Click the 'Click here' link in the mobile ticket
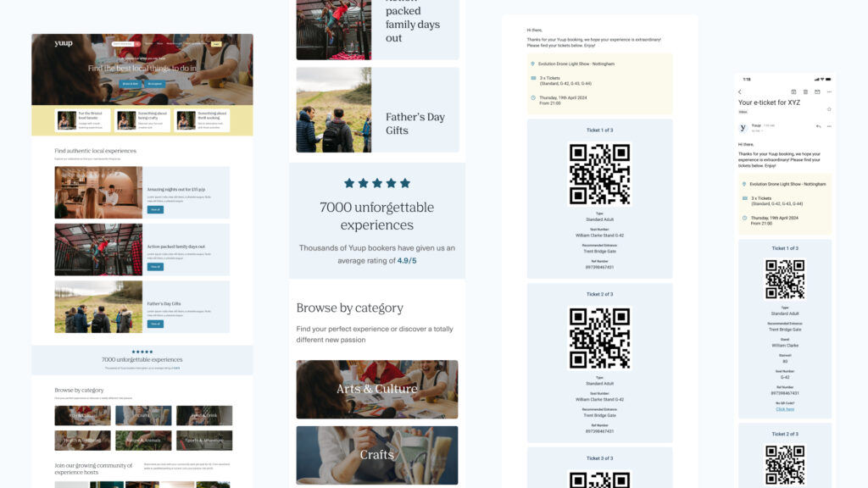Image resolution: width=868 pixels, height=488 pixels. (x=785, y=409)
